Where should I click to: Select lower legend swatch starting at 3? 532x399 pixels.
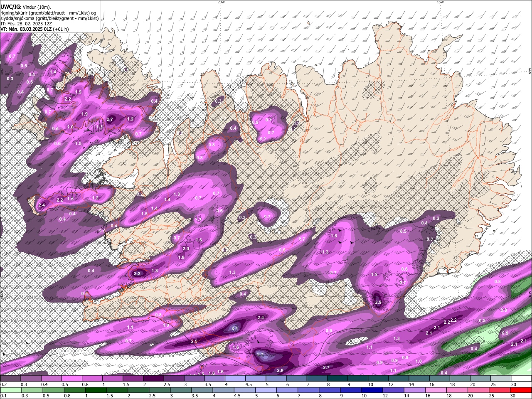point(181,390)
